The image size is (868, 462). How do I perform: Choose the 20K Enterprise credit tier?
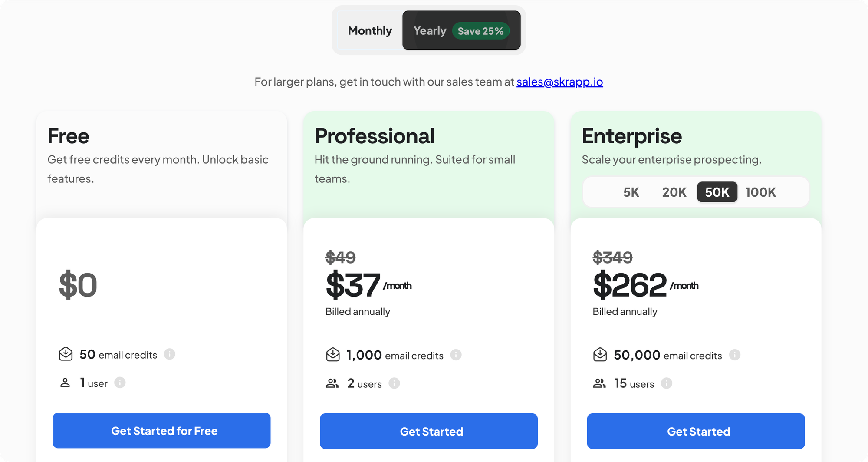674,192
